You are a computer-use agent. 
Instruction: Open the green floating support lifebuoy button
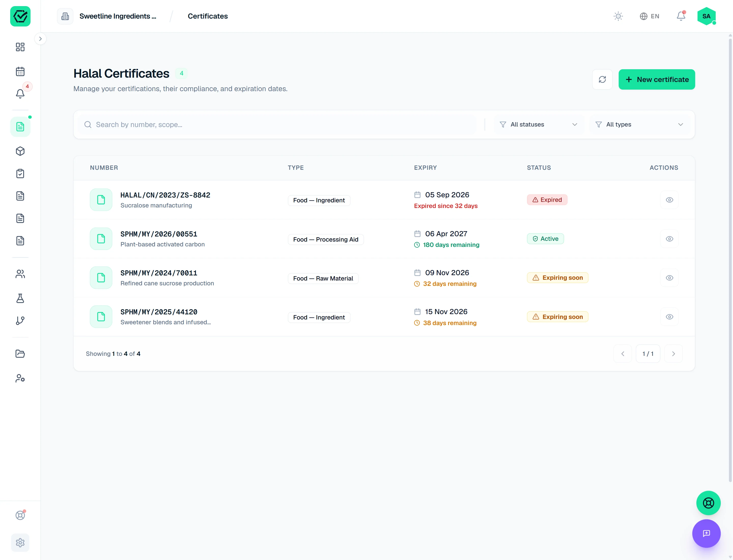(x=708, y=503)
